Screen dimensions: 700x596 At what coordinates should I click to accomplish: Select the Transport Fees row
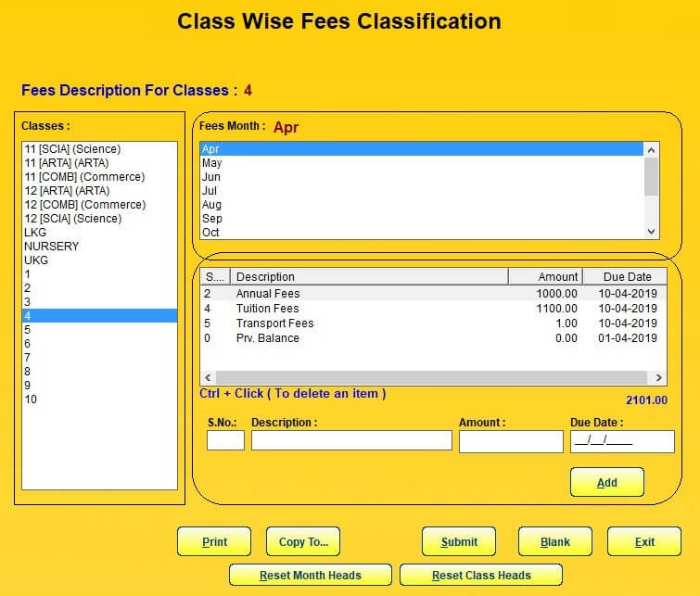434,323
